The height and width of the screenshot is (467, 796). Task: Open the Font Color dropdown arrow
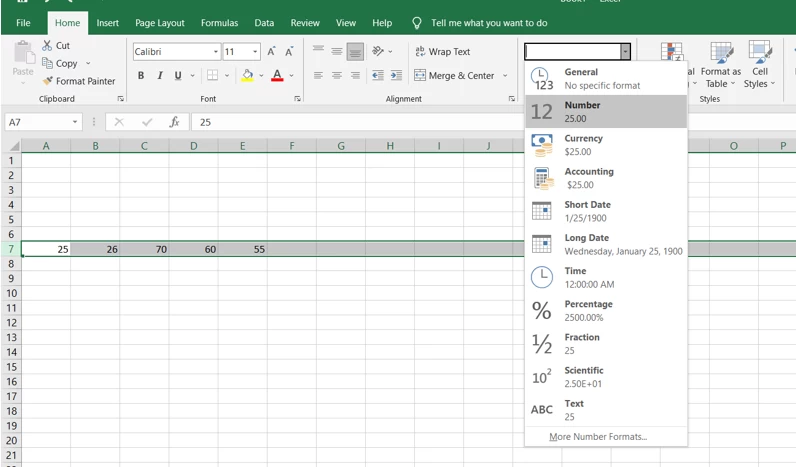291,75
